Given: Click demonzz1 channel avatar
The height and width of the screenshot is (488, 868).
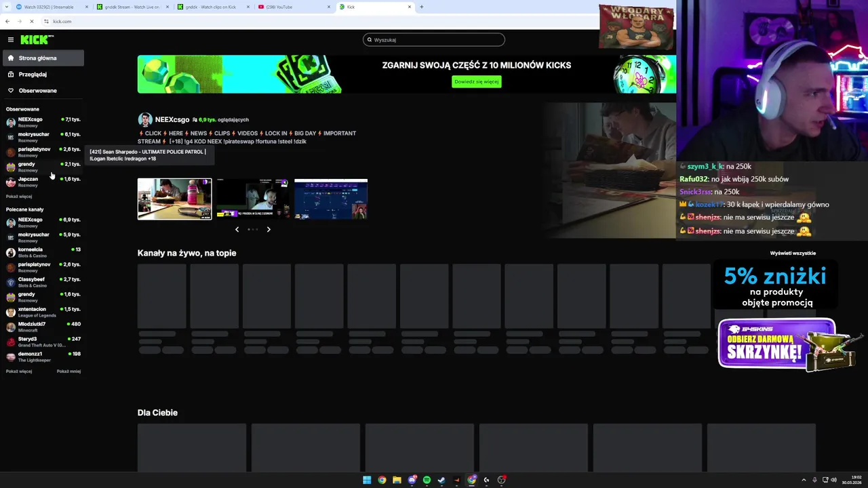Looking at the screenshot, I should (x=11, y=357).
